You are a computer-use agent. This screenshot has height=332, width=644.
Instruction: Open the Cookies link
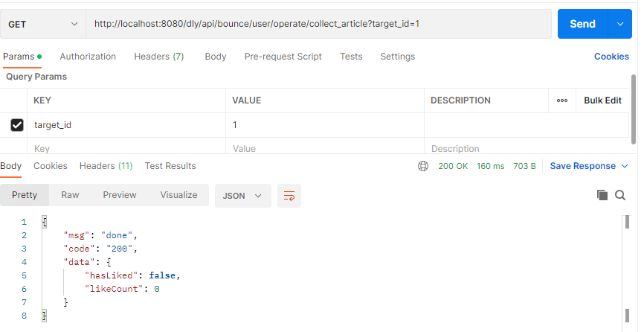[x=611, y=57]
